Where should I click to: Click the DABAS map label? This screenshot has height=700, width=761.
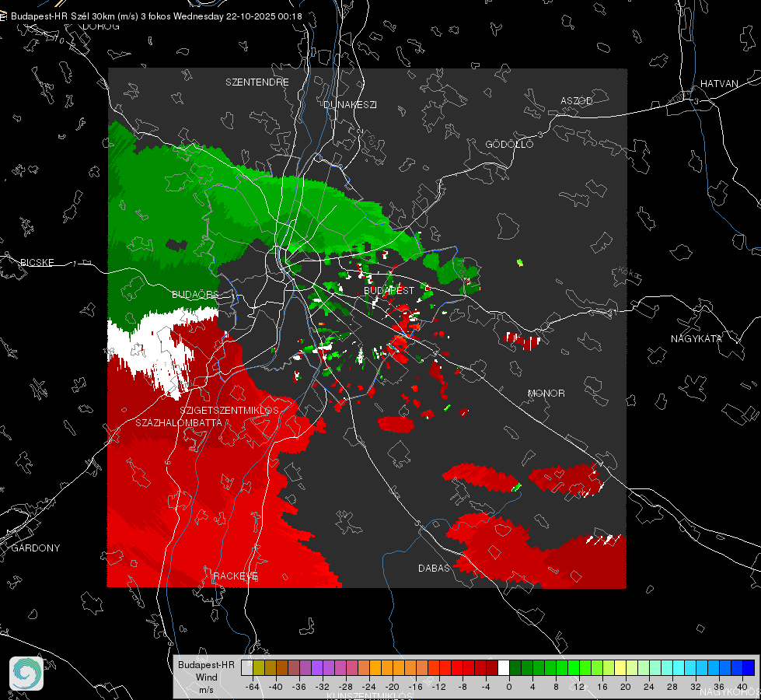click(435, 569)
